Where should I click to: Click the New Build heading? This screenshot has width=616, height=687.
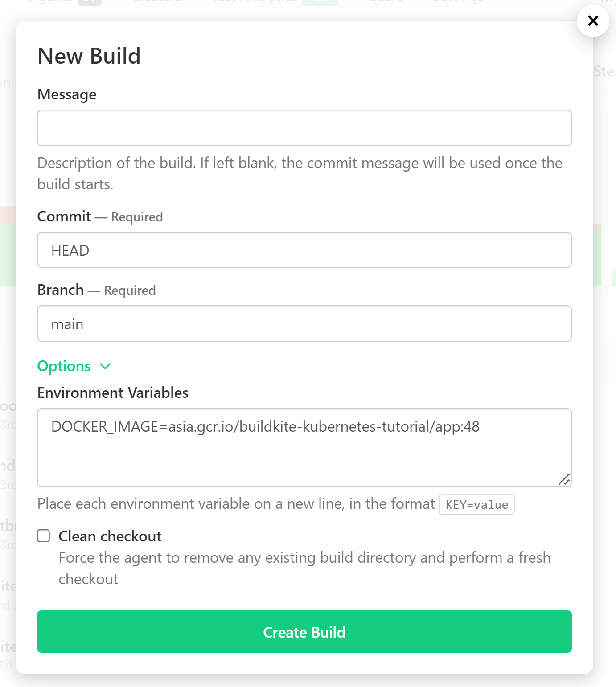89,56
